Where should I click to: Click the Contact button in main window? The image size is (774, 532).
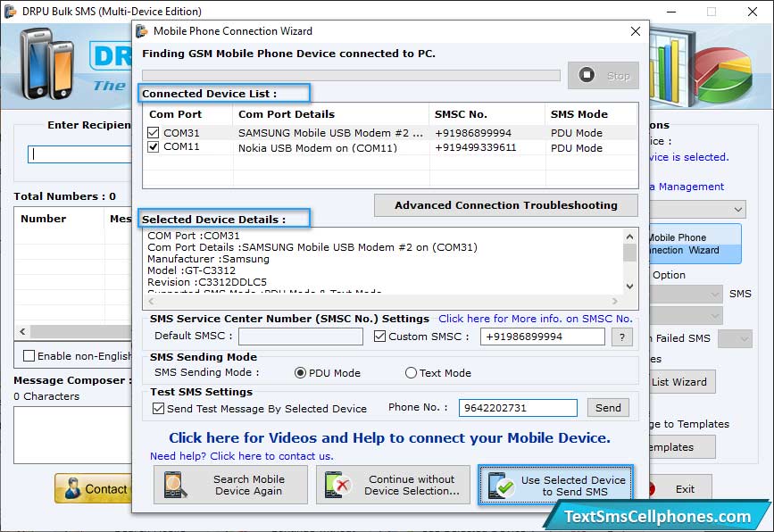[x=94, y=488]
